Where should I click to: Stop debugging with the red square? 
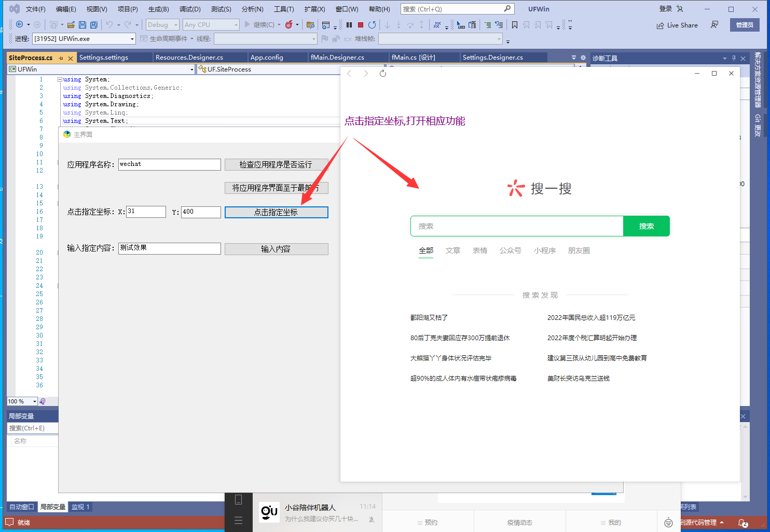[x=361, y=24]
